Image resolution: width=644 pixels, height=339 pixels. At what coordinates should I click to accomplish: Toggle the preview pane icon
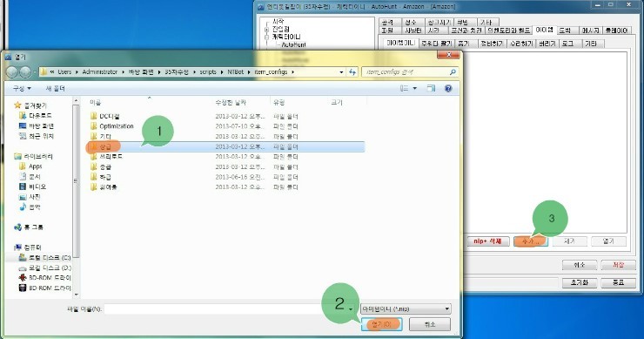431,88
